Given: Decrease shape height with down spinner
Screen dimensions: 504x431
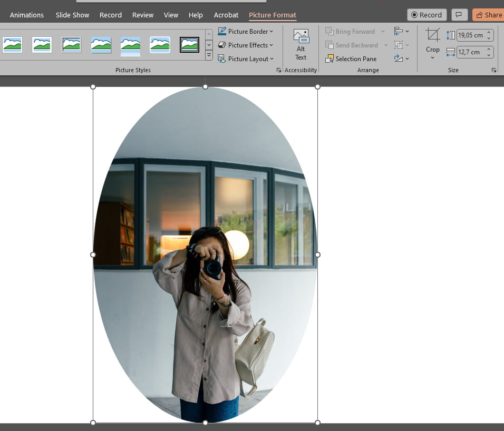Looking at the screenshot, I should coord(489,38).
